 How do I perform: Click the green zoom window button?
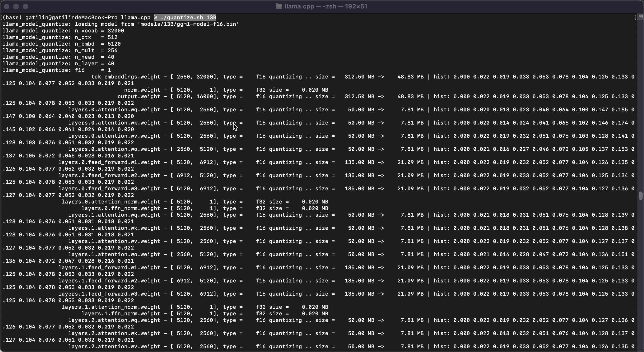coord(25,7)
